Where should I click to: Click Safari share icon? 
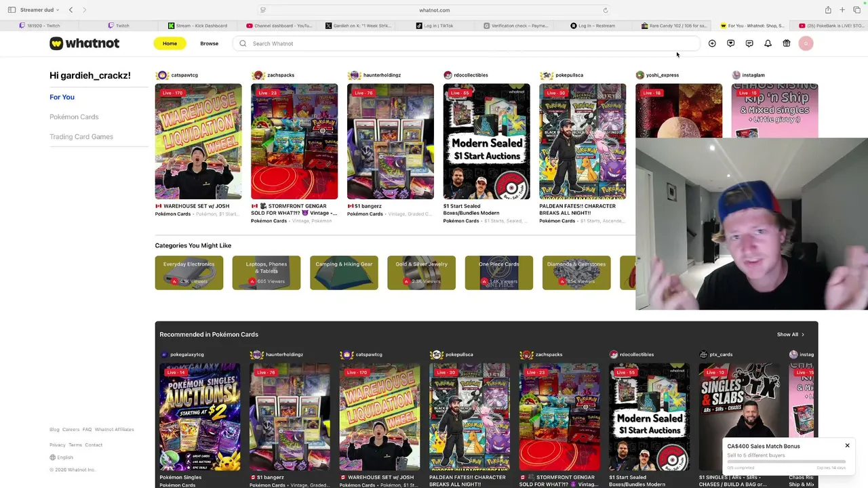(828, 10)
